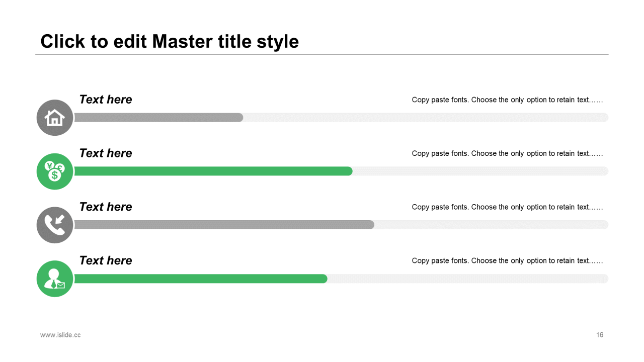Select the green person with envelope icon

(55, 279)
